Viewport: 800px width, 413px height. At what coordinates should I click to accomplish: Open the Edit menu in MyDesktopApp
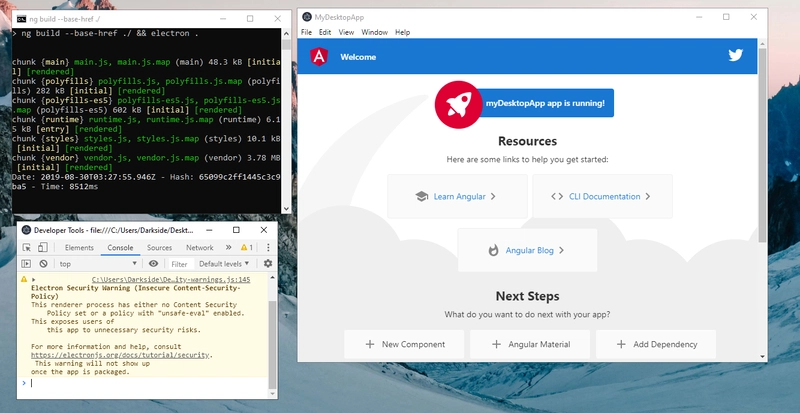click(325, 32)
